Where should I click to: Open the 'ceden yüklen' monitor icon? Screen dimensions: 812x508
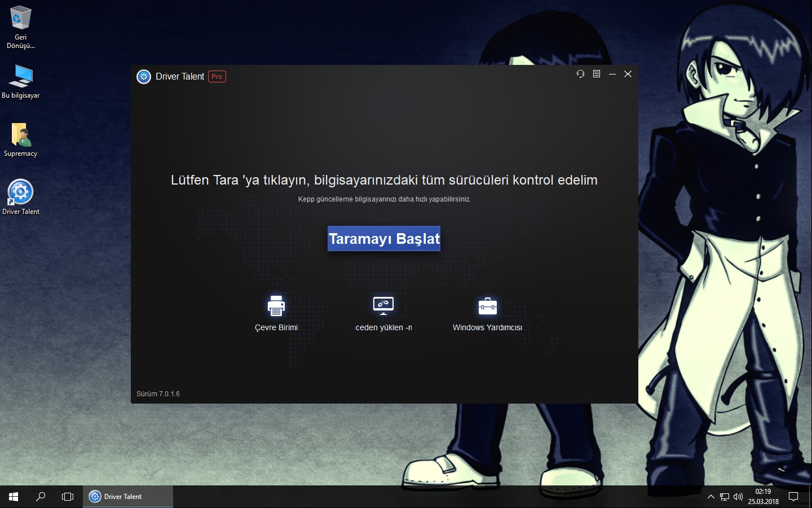[383, 305]
